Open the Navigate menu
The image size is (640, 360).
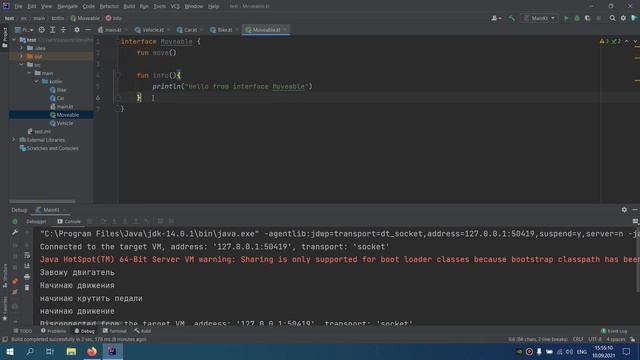(67, 7)
